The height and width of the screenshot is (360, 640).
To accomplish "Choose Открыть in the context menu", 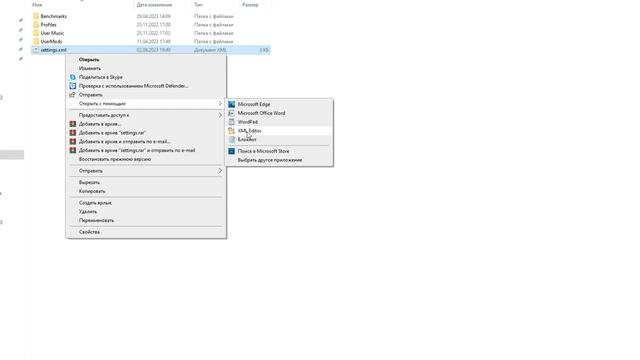I will 89,60.
